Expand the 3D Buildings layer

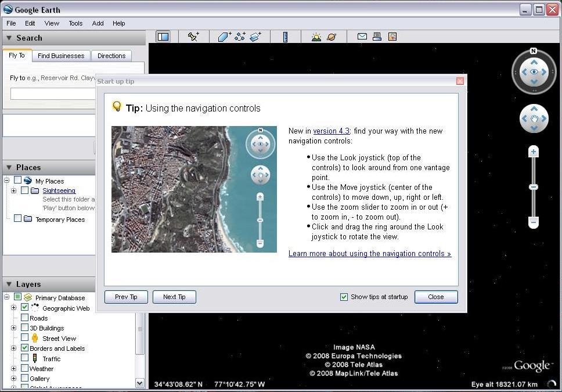[14, 328]
